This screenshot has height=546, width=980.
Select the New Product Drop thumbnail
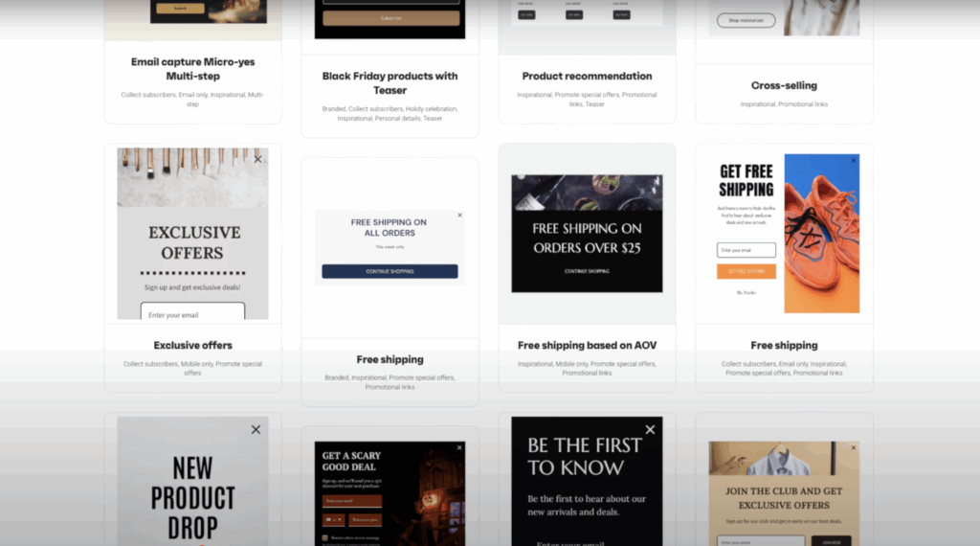click(192, 482)
